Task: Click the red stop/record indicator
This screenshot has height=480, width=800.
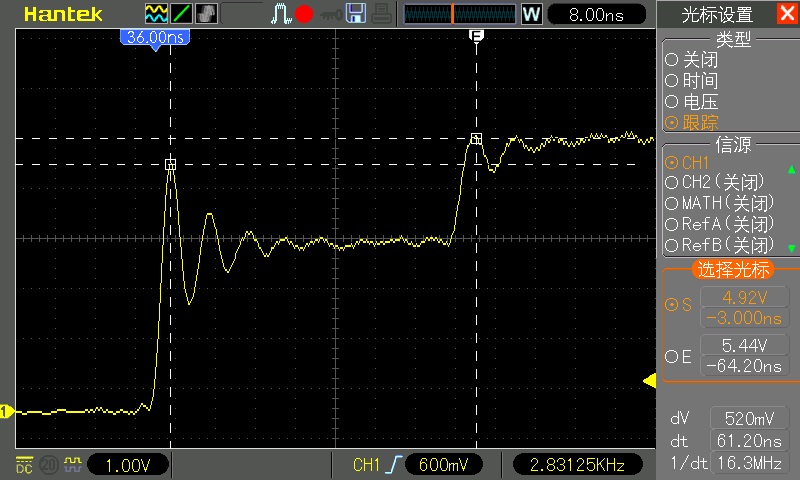Action: coord(304,14)
